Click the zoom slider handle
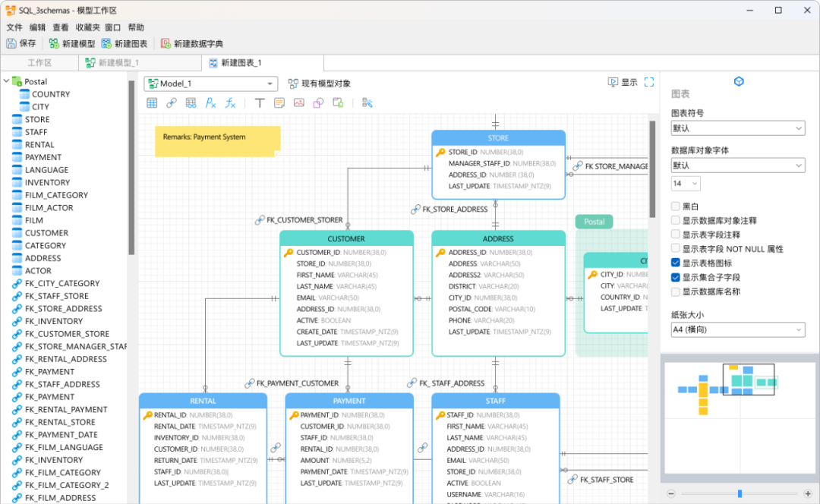 pos(740,493)
